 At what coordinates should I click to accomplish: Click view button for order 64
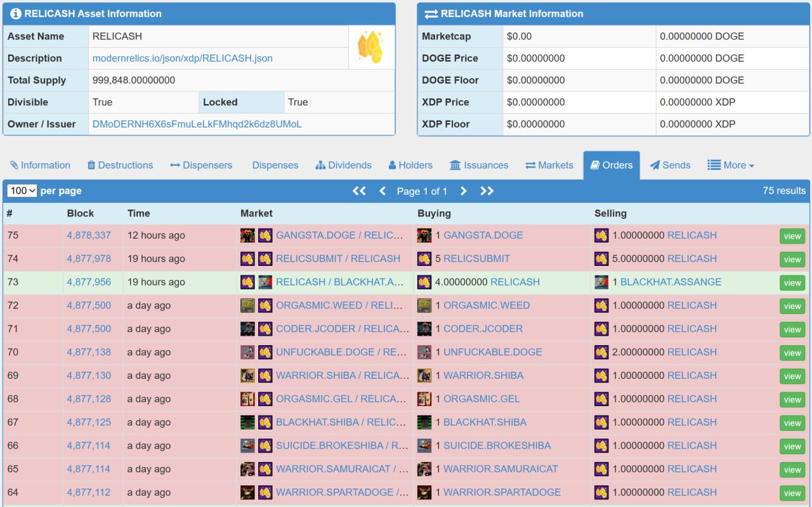click(x=792, y=493)
